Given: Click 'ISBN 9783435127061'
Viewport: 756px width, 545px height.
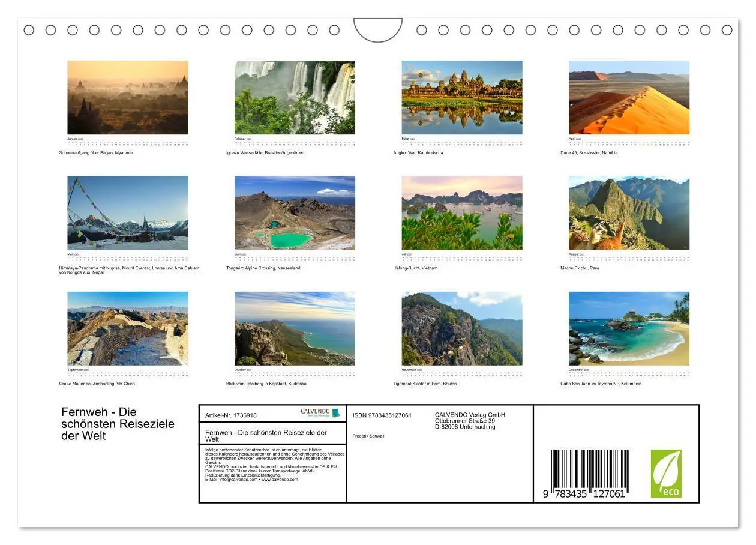Looking at the screenshot, I should pyautogui.click(x=382, y=415).
